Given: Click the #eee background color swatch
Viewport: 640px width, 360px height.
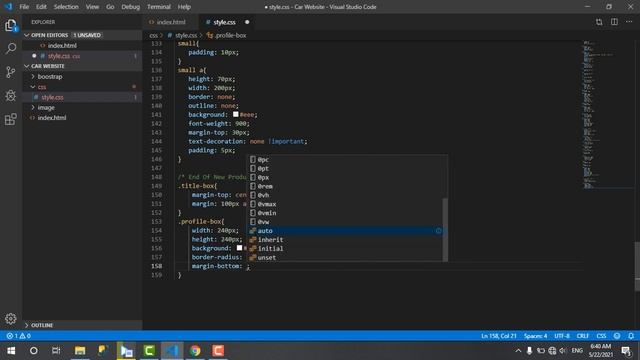Looking at the screenshot, I should (x=236, y=115).
